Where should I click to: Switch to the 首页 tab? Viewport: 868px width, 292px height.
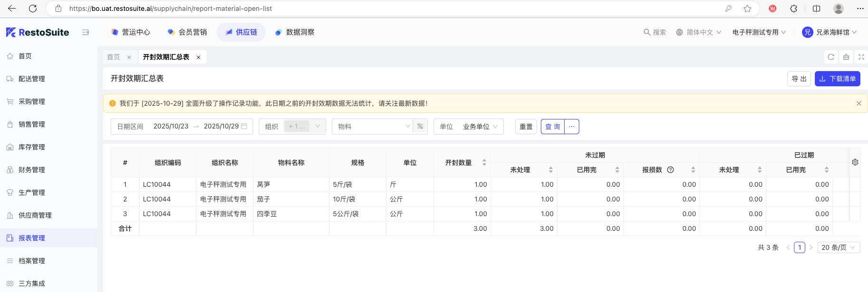pyautogui.click(x=113, y=57)
